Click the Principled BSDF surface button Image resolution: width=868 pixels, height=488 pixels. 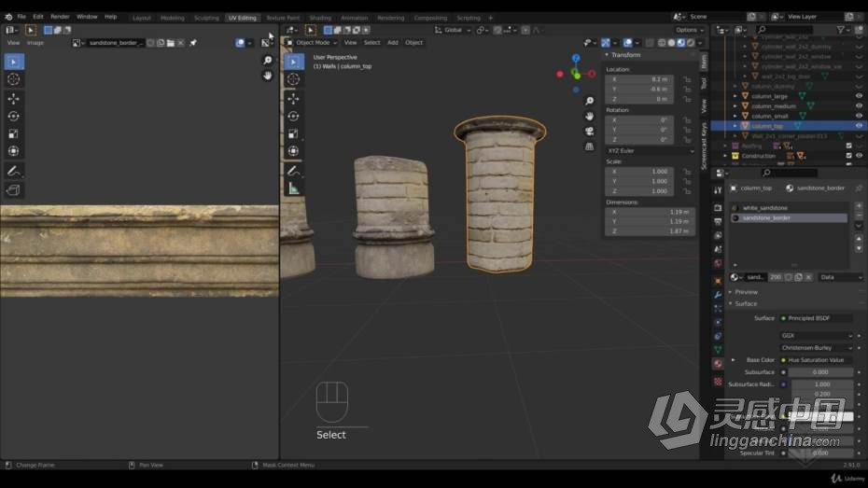[817, 318]
